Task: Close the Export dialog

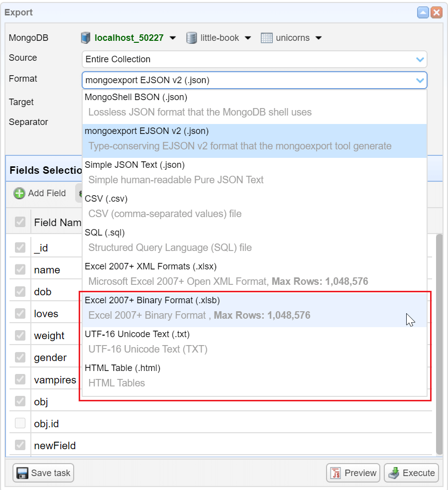Action: [x=437, y=12]
